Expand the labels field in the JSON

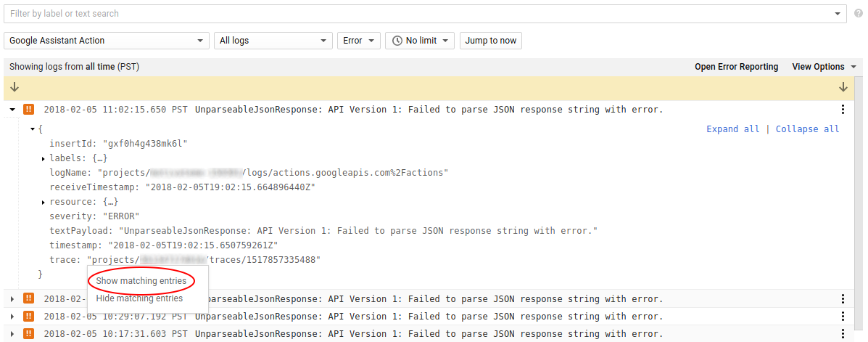(x=44, y=158)
